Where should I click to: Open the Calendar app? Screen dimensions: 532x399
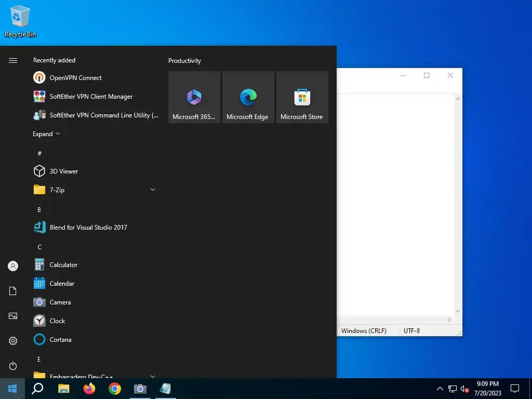pos(96,283)
